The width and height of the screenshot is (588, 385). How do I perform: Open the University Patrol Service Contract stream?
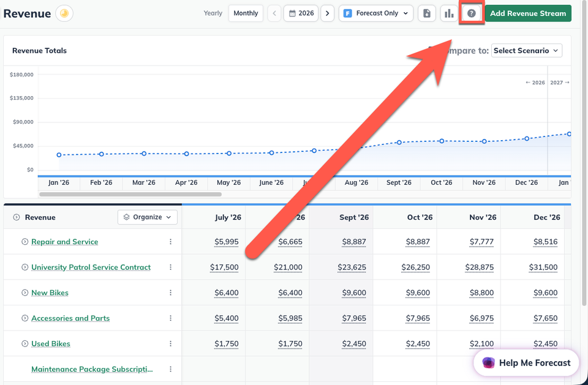click(91, 267)
